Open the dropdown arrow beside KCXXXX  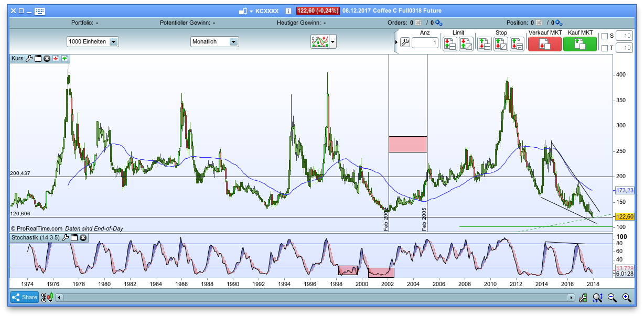pyautogui.click(x=251, y=11)
